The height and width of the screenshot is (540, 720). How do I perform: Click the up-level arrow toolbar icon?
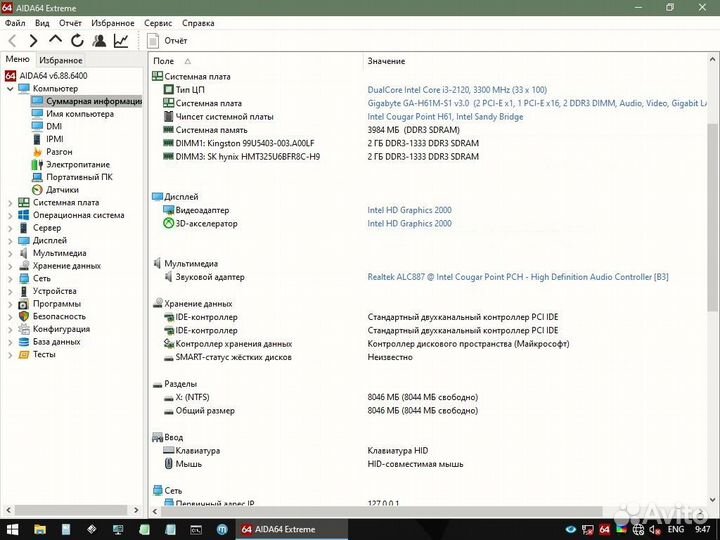(x=55, y=41)
